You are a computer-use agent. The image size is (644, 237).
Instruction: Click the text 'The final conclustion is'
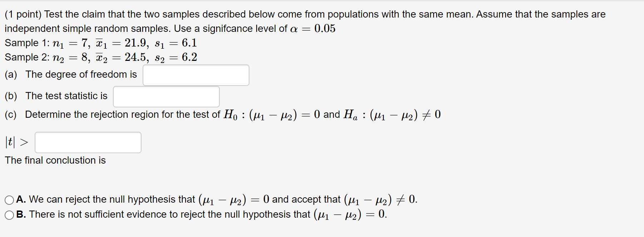pyautogui.click(x=55, y=160)
